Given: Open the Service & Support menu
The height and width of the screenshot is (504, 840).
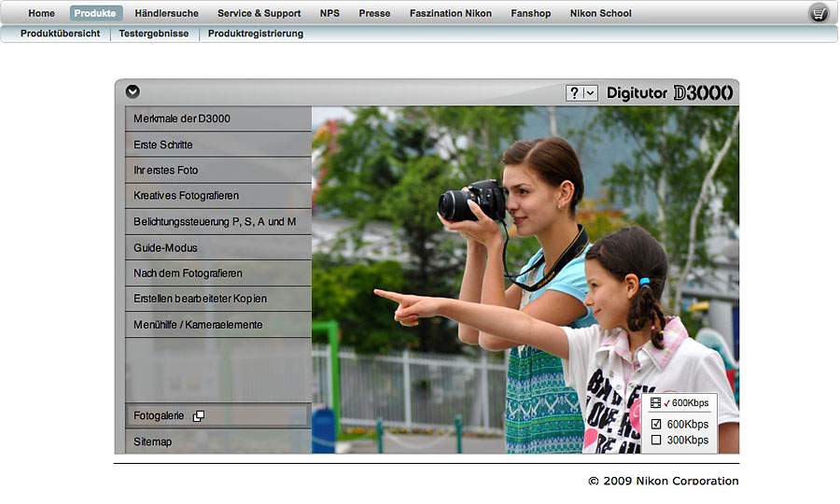Looking at the screenshot, I should pyautogui.click(x=259, y=13).
